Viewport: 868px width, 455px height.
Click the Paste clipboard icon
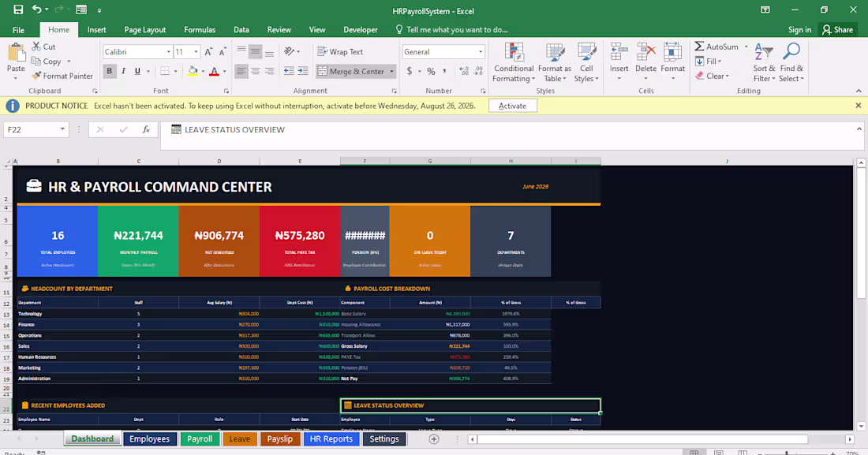tap(16, 54)
